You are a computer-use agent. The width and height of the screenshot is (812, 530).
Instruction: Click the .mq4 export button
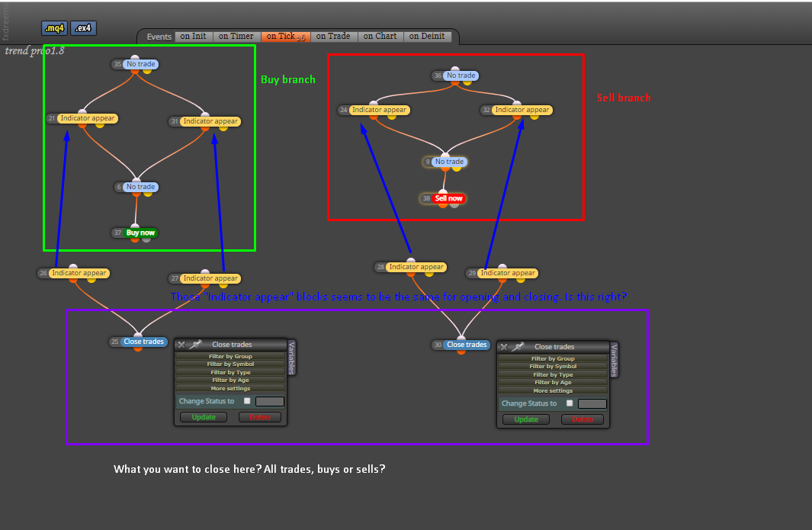pos(54,28)
